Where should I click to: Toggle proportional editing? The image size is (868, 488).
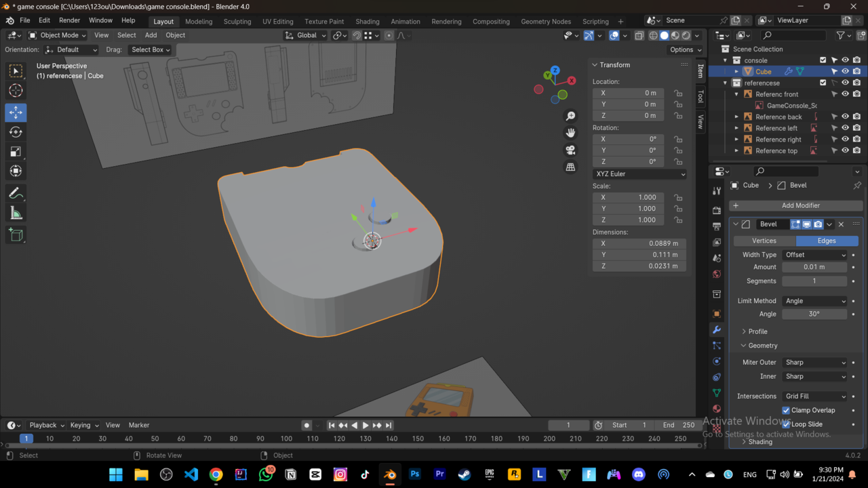(x=389, y=35)
